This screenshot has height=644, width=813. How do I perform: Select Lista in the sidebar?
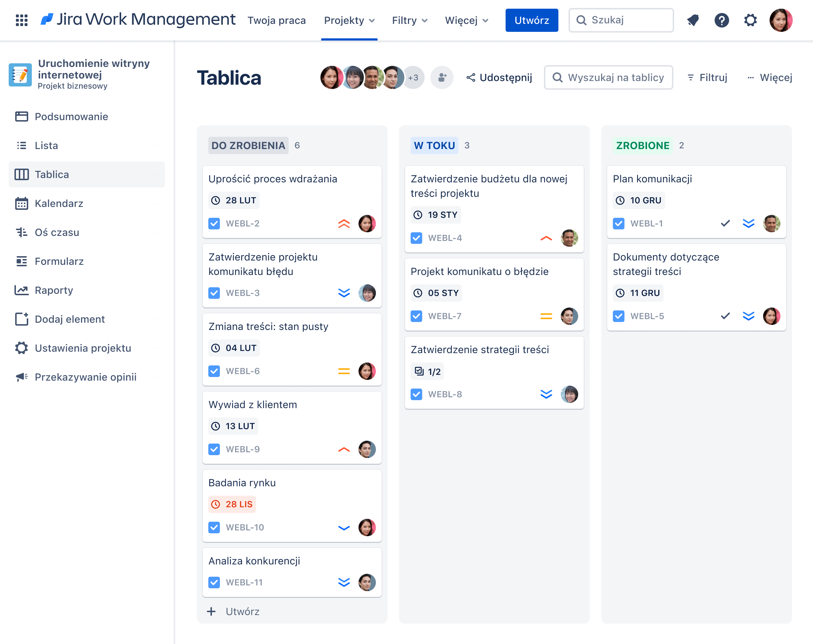click(46, 145)
